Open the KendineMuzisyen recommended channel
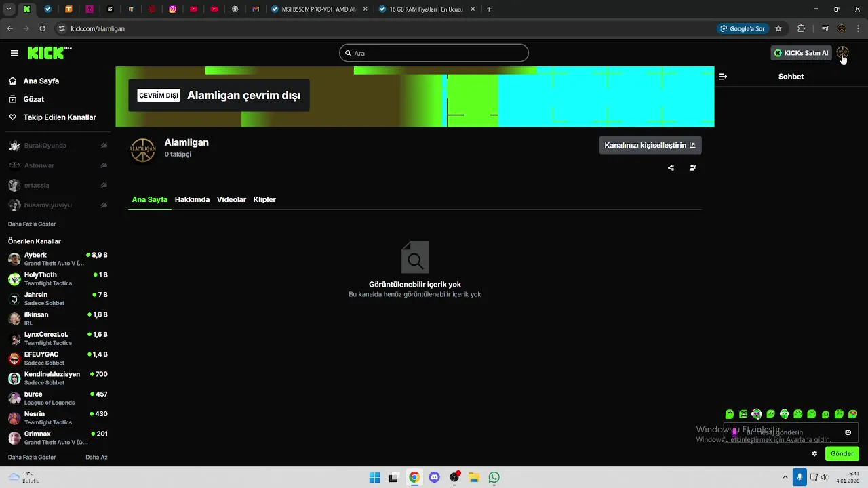Screen dimensions: 868x488 pos(58,378)
